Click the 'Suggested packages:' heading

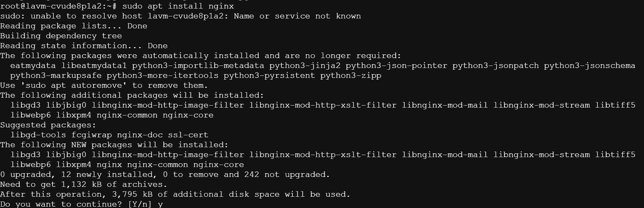48,125
